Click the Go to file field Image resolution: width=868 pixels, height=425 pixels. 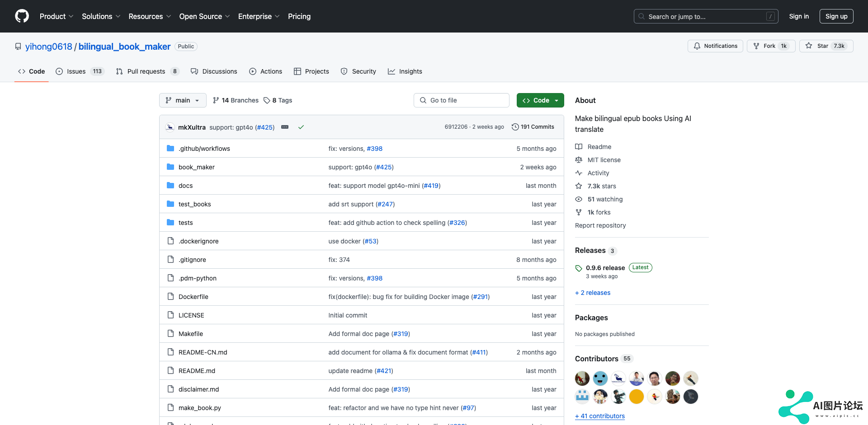pos(462,100)
